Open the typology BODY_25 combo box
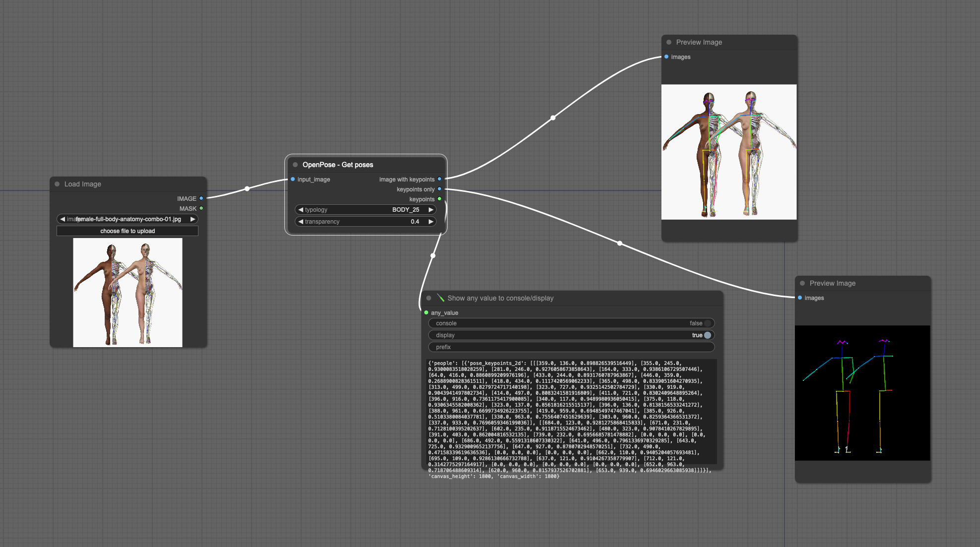Image resolution: width=980 pixels, height=547 pixels. (365, 210)
